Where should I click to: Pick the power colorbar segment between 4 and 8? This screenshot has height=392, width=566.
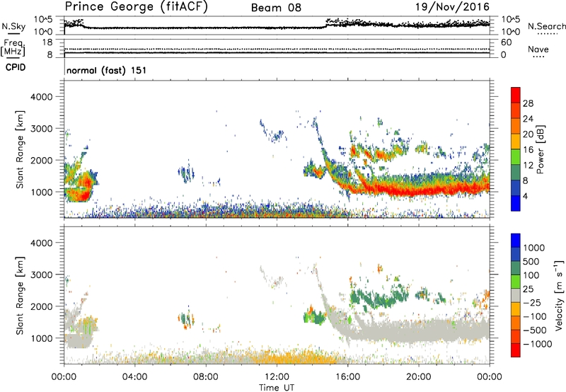516,188
